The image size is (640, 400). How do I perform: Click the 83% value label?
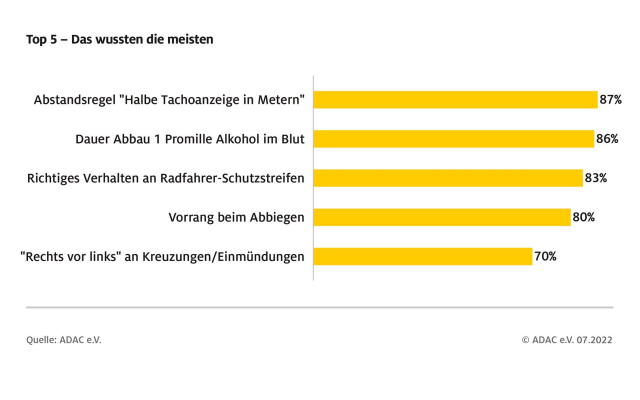tap(597, 178)
